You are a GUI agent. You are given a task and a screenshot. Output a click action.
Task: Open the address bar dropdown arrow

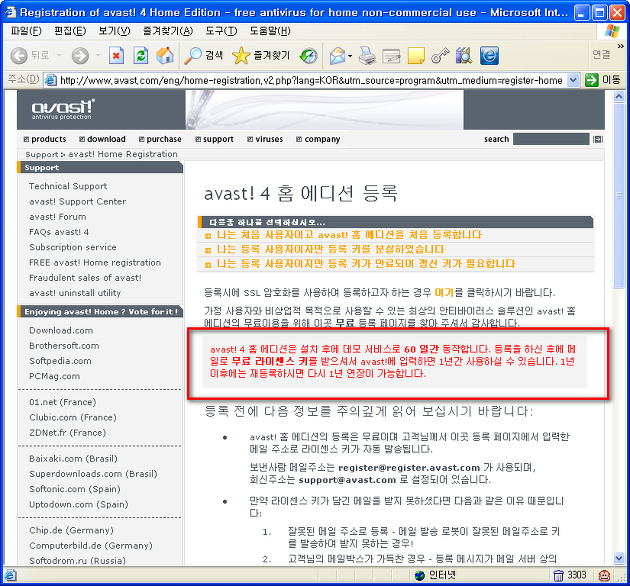(x=573, y=80)
